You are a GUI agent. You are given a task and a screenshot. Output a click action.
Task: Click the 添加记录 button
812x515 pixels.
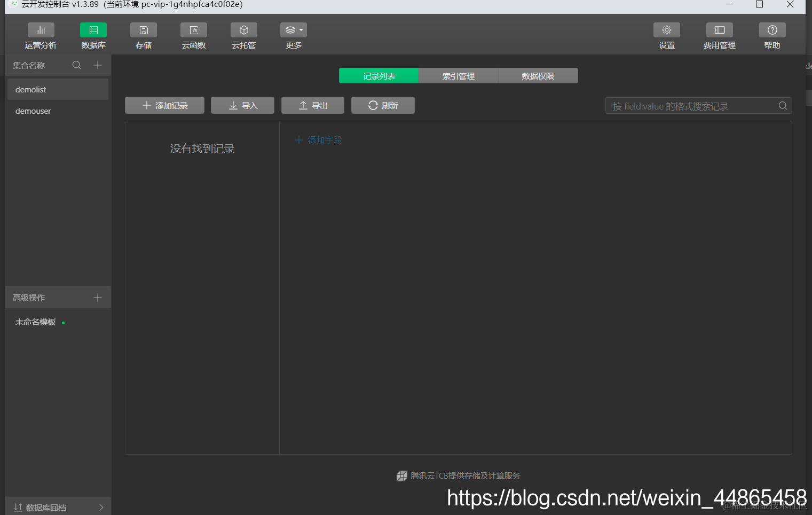[164, 105]
